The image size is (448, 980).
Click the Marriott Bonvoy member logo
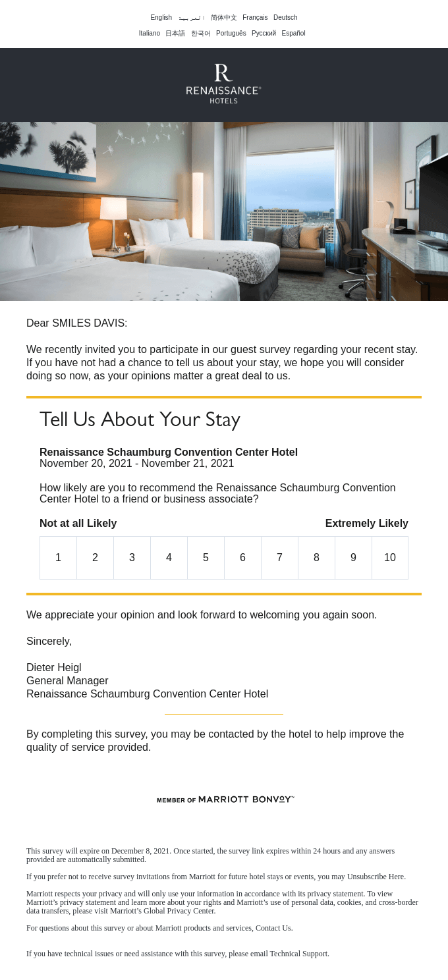click(x=224, y=799)
